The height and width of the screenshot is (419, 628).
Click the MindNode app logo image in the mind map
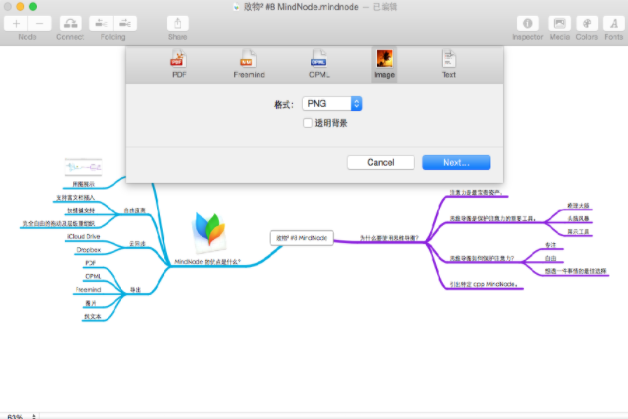coord(209,230)
